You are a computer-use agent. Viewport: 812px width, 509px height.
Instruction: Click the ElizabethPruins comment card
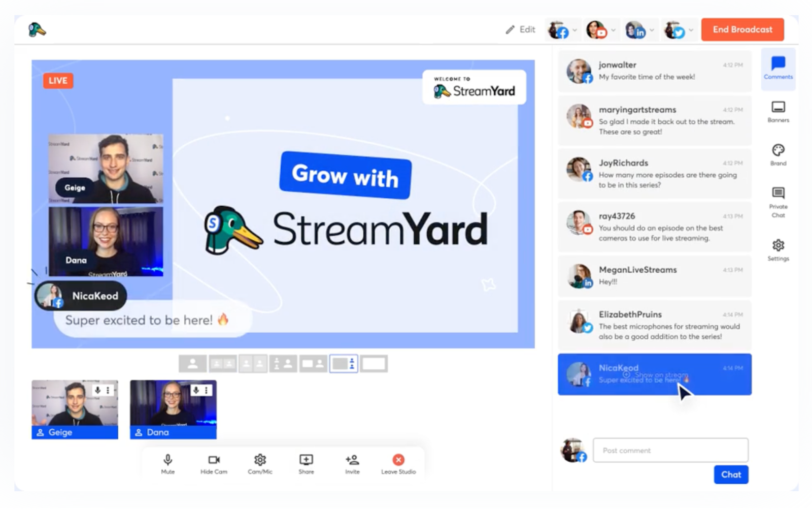(x=655, y=325)
